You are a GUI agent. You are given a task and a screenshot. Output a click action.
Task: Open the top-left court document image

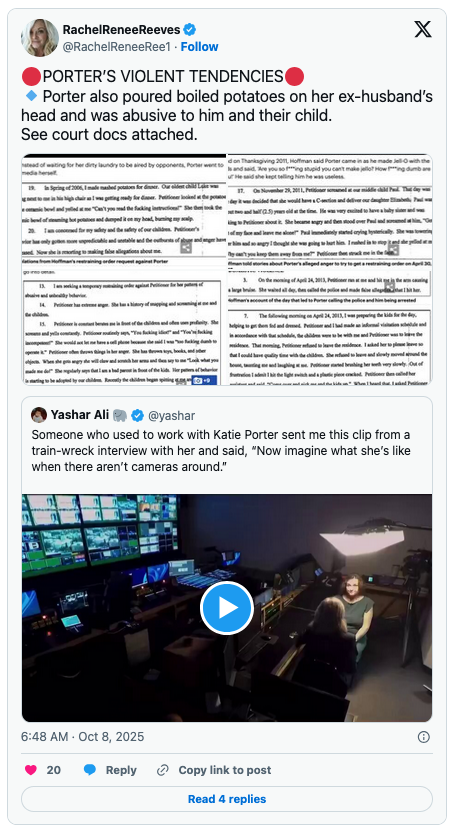(124, 212)
